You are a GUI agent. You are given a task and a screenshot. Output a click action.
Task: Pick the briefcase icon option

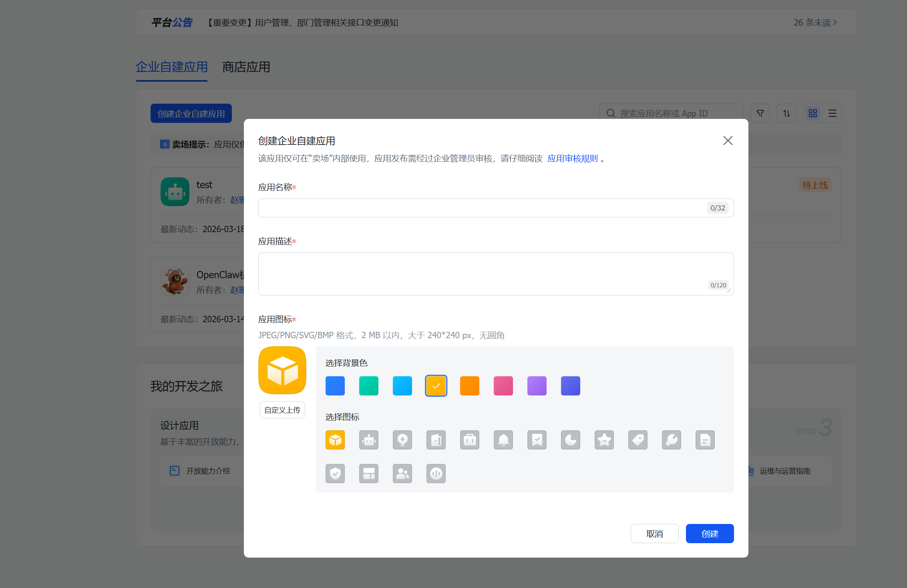click(x=469, y=440)
